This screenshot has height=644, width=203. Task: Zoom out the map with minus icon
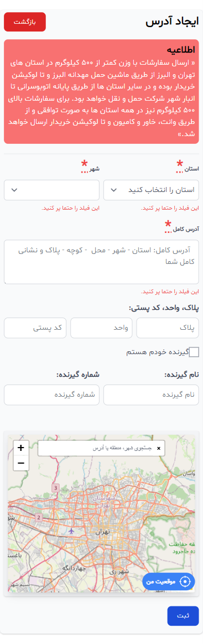[21, 463]
